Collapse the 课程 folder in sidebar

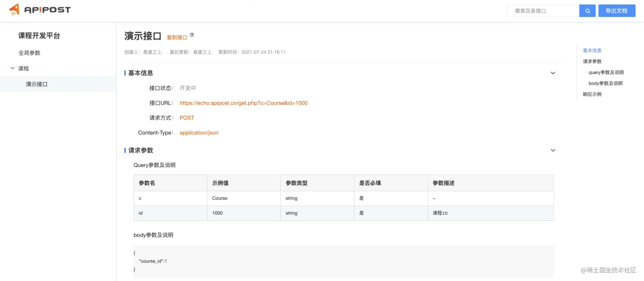click(x=12, y=68)
